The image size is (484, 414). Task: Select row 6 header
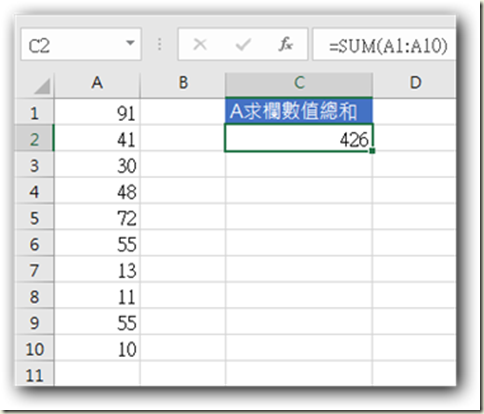click(34, 244)
